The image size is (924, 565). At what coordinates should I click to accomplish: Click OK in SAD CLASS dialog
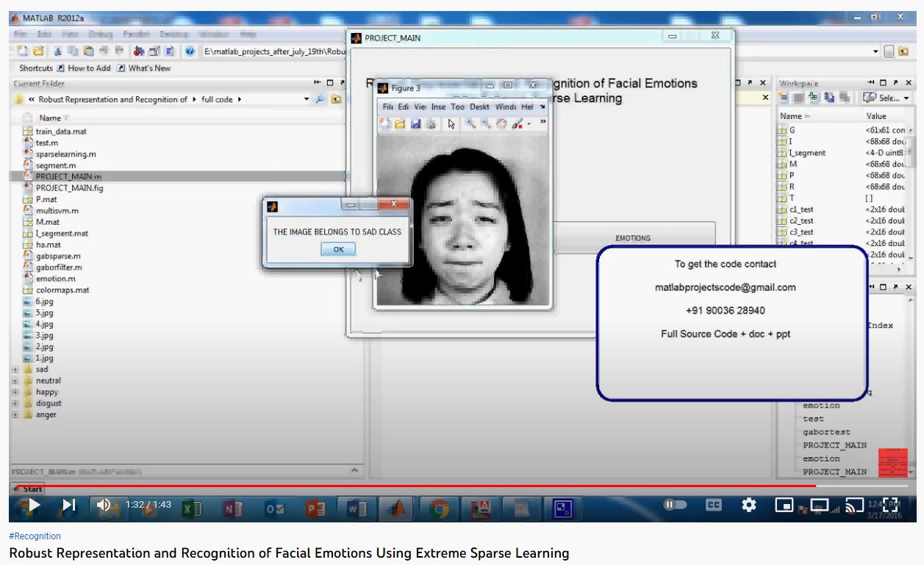tap(338, 249)
